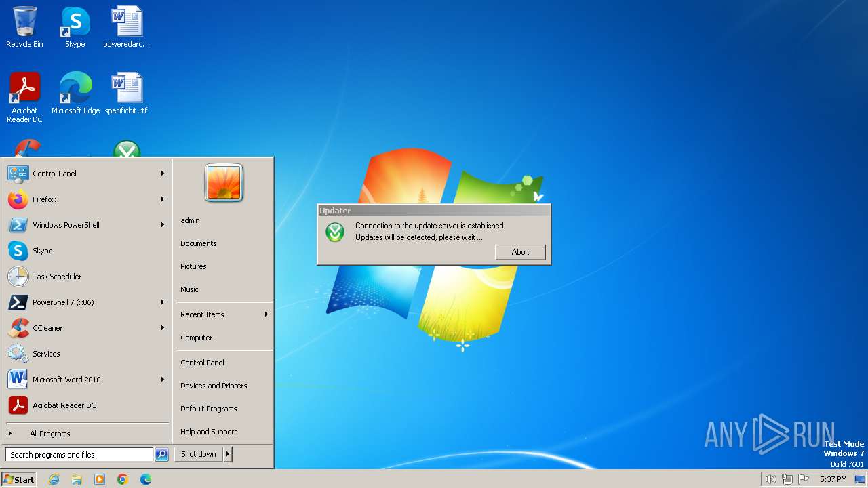Expand the Recent Items submenu arrow
The width and height of the screenshot is (868, 488).
click(x=267, y=314)
